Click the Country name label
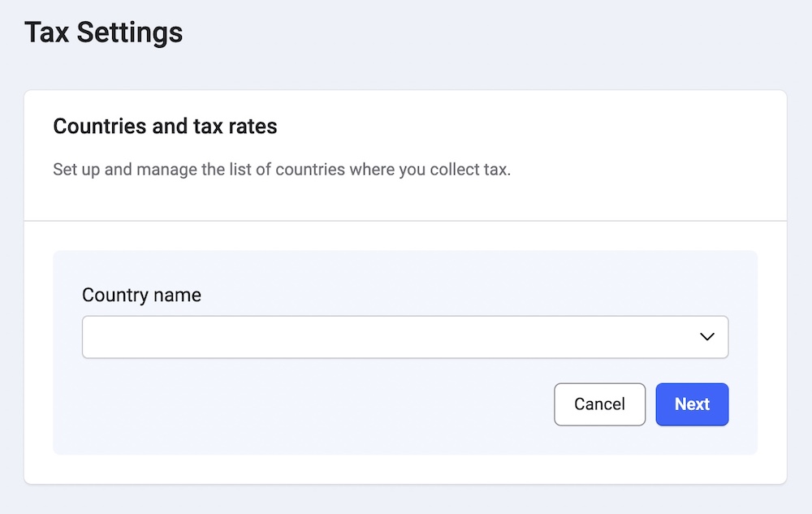Image resolution: width=812 pixels, height=514 pixels. 141,295
